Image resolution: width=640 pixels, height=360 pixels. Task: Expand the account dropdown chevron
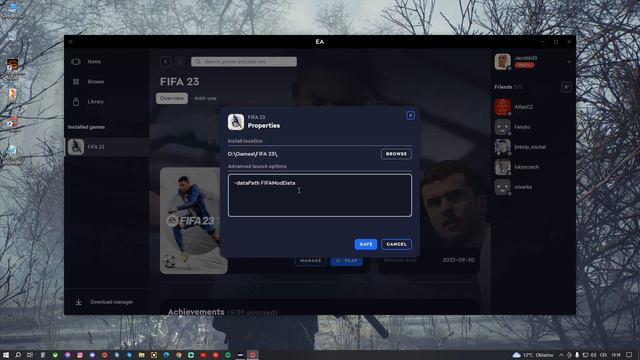click(x=569, y=62)
